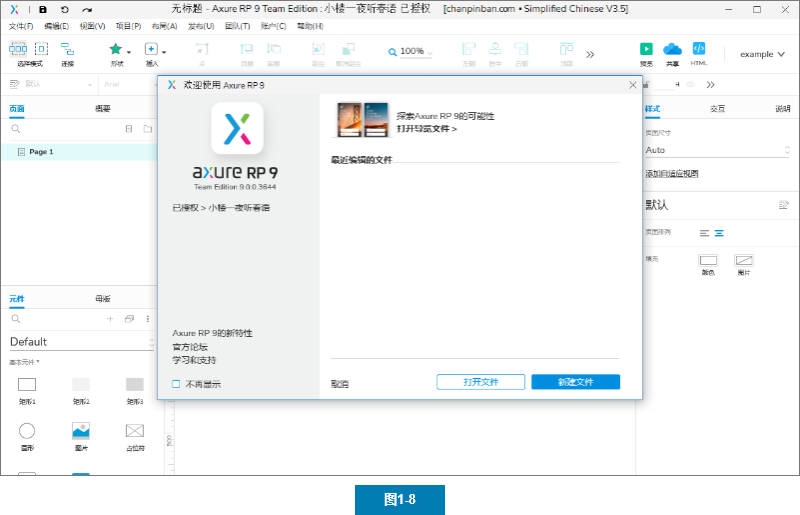Expand toolbar overflow chevrons
Screen dimensions: 800x515
click(590, 55)
